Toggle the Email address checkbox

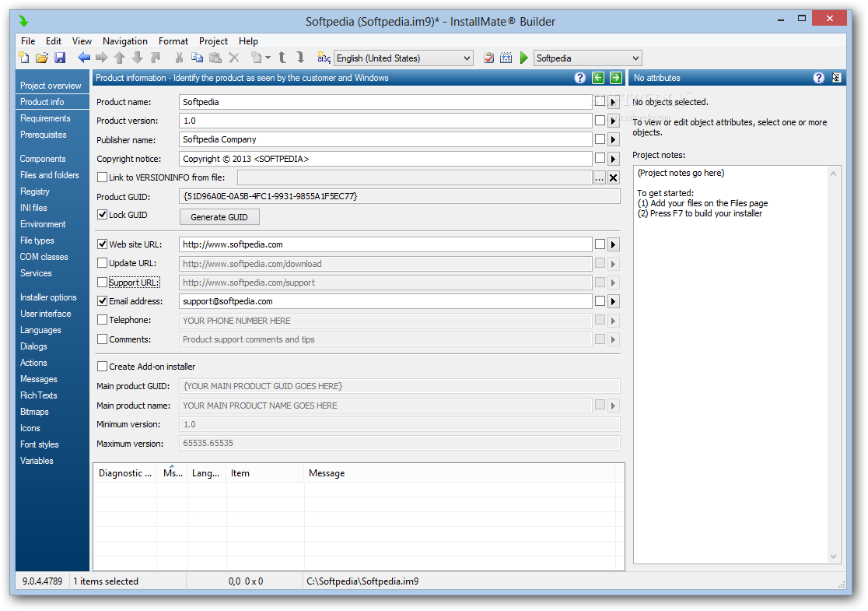102,300
